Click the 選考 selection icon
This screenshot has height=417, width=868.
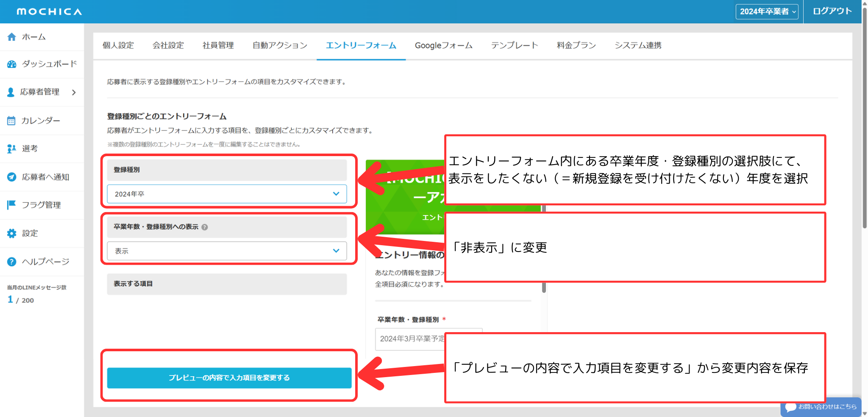(x=11, y=149)
